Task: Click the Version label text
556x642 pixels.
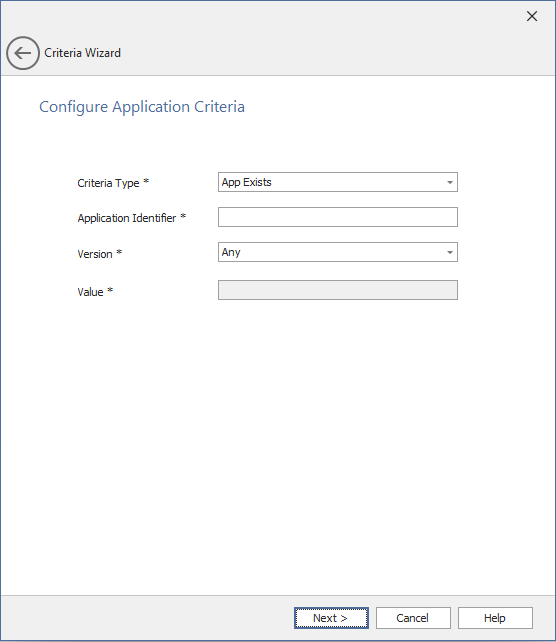Action: tap(95, 254)
